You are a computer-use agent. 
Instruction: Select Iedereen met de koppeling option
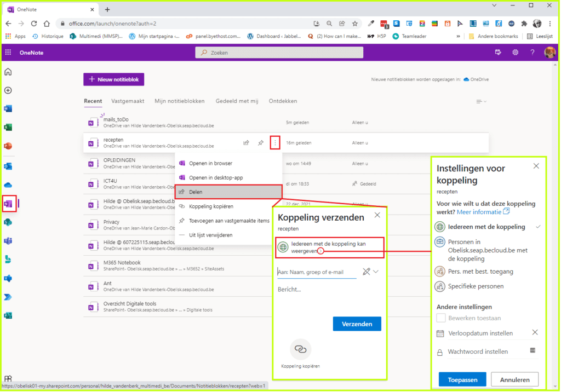487,227
